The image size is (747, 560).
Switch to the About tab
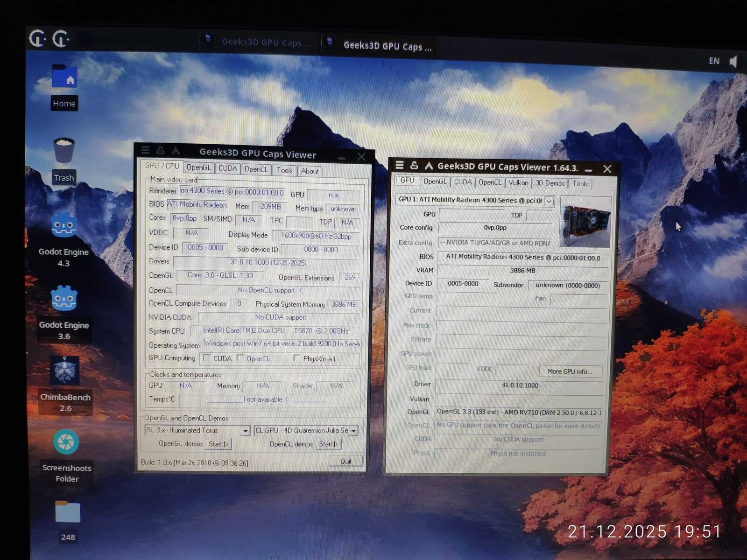point(310,171)
